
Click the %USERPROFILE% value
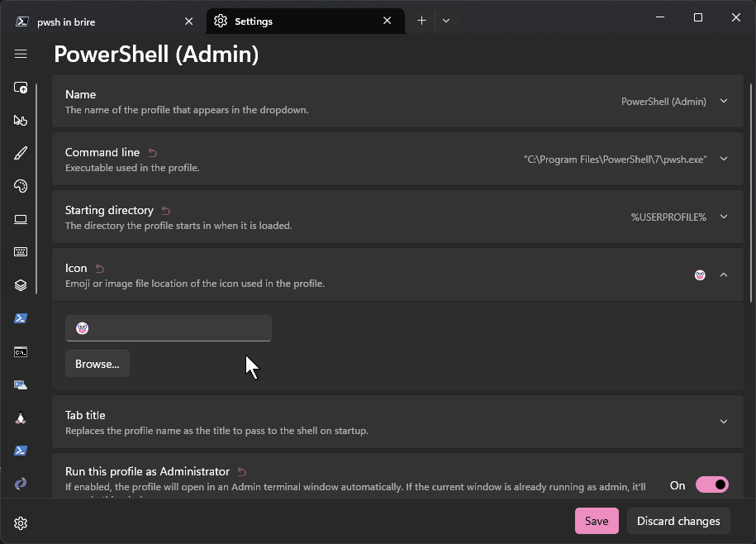click(x=668, y=217)
